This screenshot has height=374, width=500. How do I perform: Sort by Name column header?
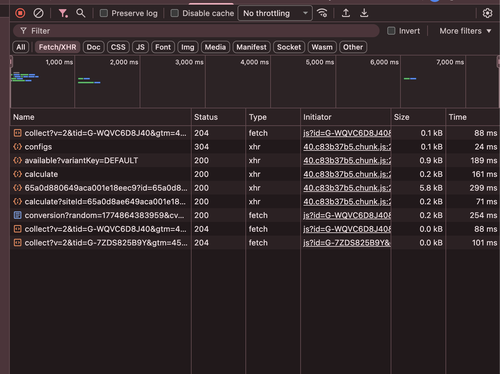(x=101, y=117)
